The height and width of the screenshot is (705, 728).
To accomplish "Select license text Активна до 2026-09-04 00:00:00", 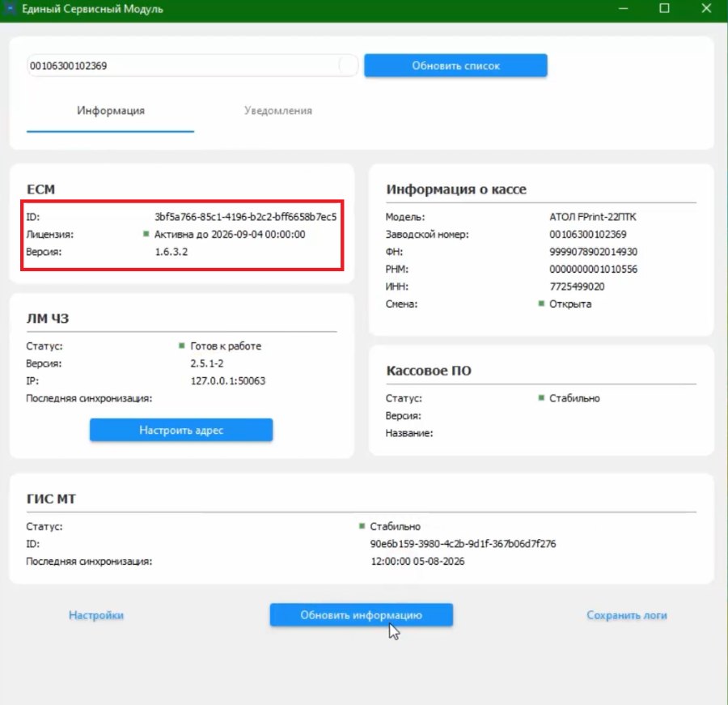I will [x=230, y=234].
